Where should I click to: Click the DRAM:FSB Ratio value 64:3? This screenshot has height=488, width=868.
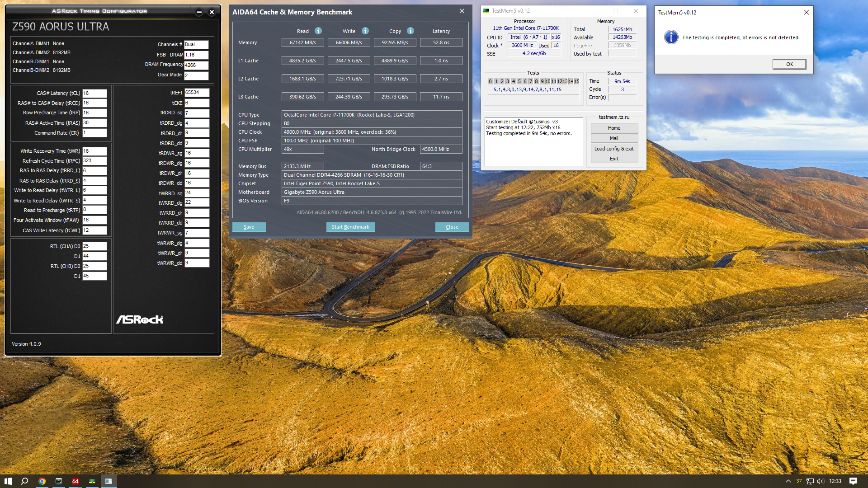click(x=441, y=166)
